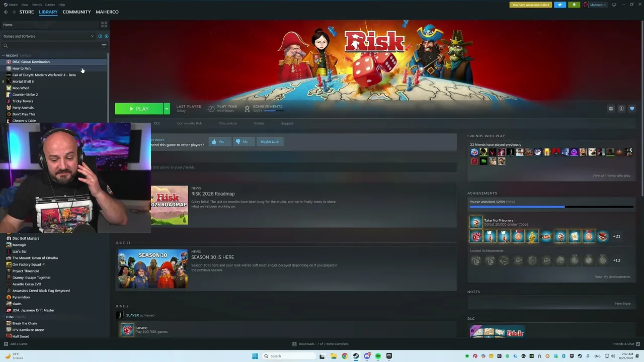
Task: Launch RISK with the Play button
Action: (x=139, y=109)
